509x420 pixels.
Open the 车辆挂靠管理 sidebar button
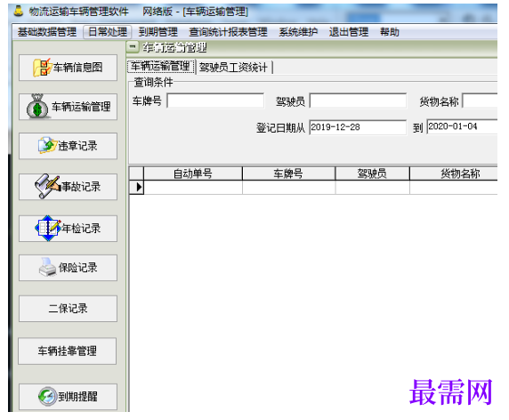[68, 351]
